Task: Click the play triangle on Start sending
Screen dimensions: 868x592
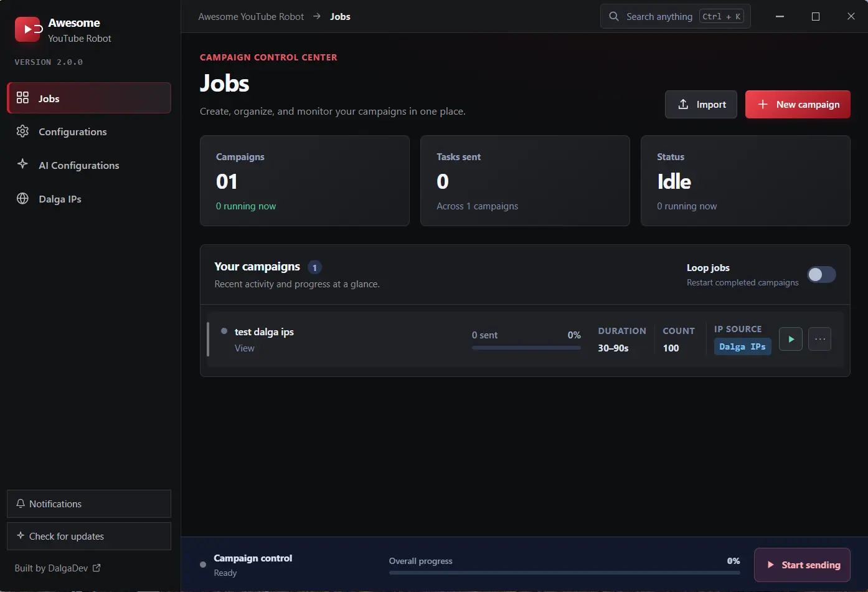Action: (771, 565)
